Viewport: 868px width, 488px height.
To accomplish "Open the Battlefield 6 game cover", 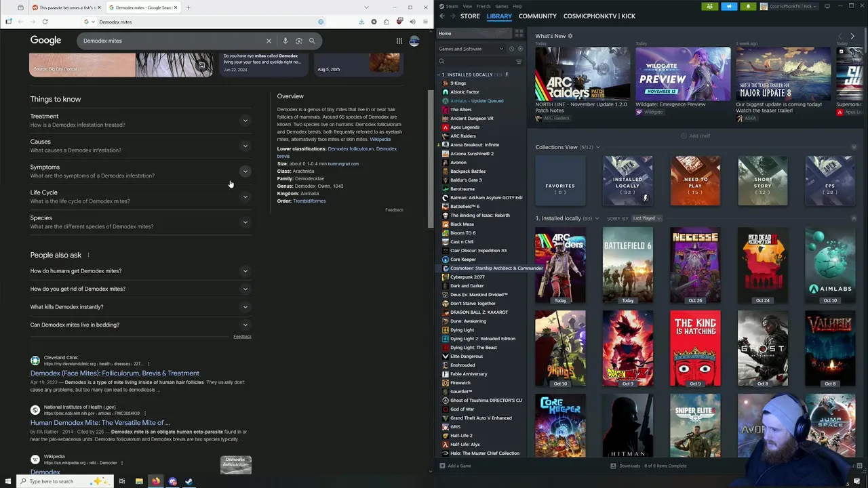I will tap(628, 265).
